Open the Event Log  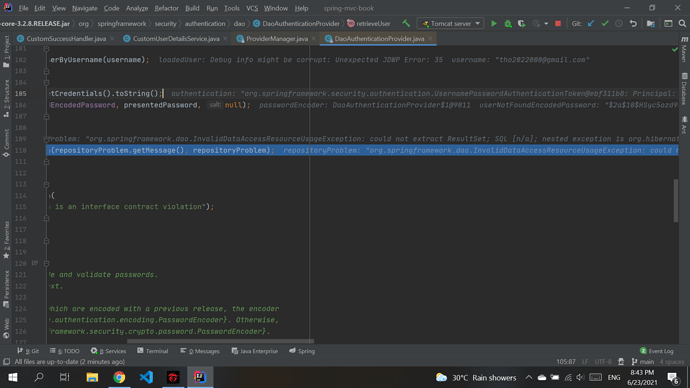coord(657,351)
